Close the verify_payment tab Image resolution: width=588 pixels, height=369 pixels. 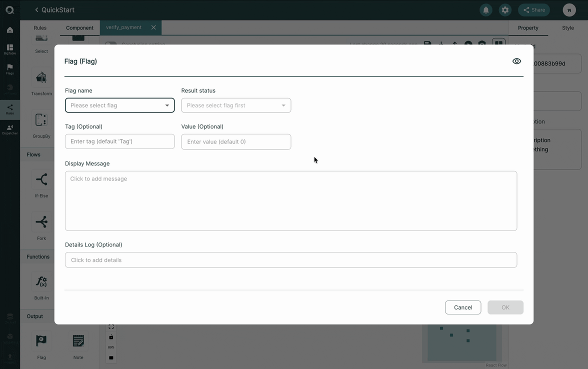(x=153, y=27)
